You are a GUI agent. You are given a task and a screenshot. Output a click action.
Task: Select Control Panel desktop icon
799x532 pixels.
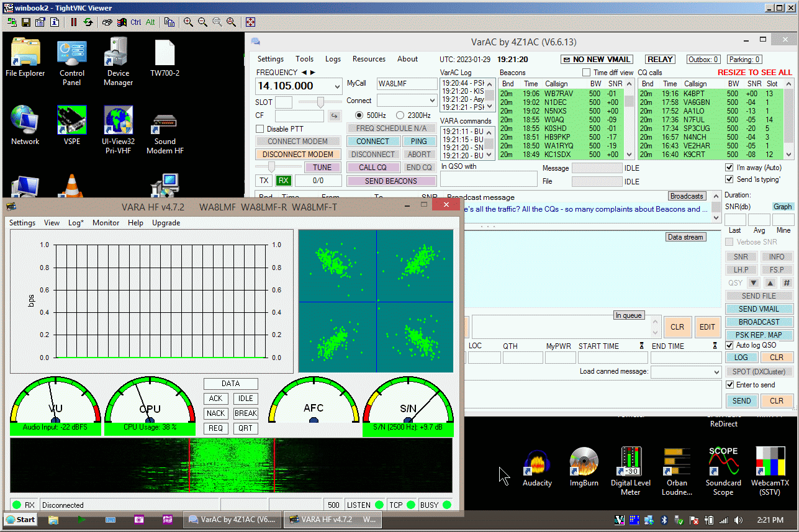pos(72,62)
